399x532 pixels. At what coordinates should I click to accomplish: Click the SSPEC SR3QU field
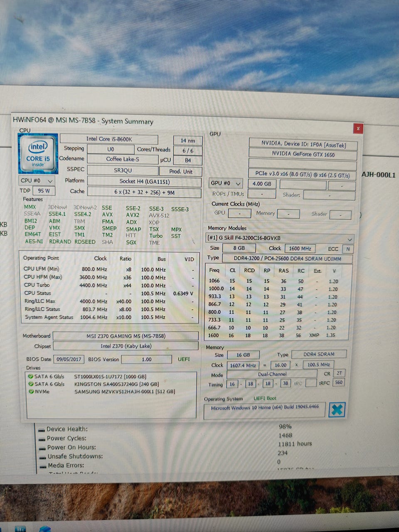123,170
